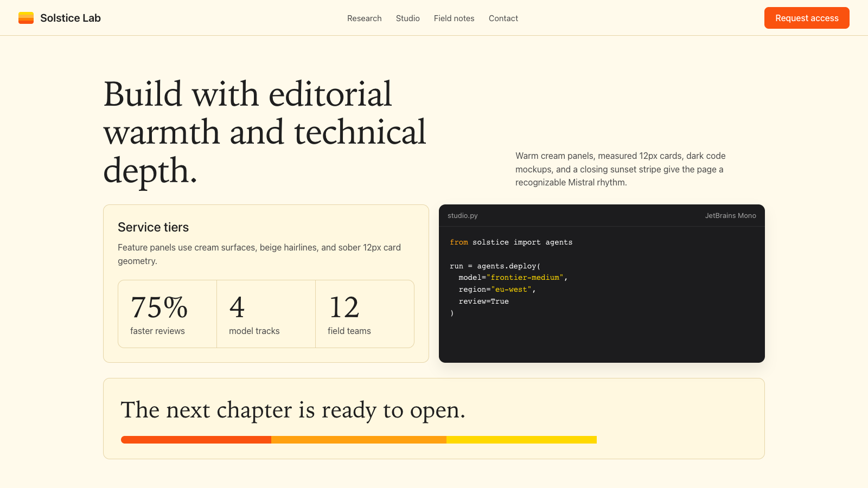Click the red-orange segment of the sunset stripe
868x488 pixels.
(196, 440)
